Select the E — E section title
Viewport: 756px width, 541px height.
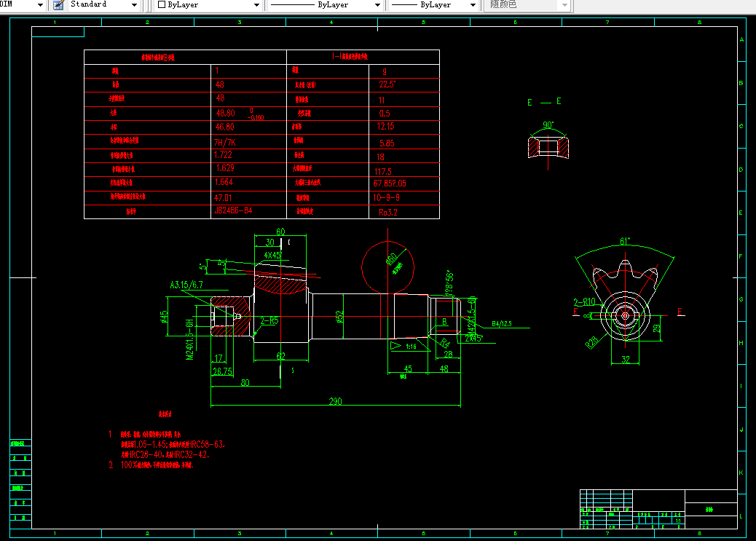coord(544,102)
